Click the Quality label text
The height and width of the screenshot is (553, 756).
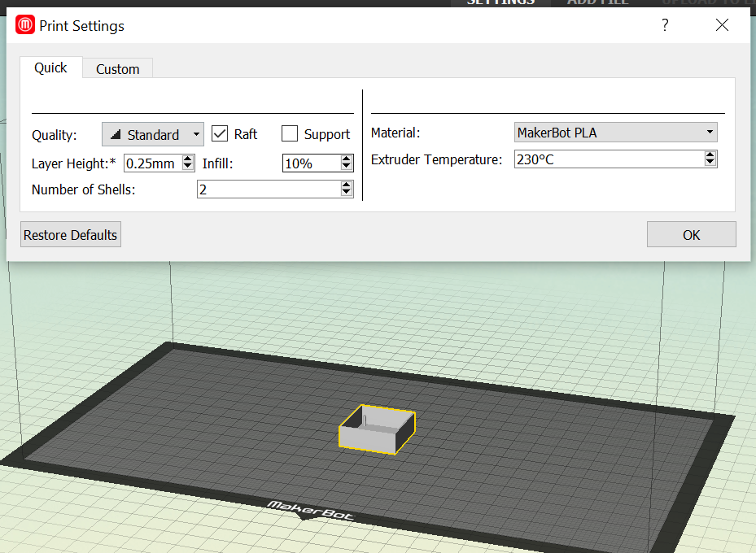click(x=54, y=135)
